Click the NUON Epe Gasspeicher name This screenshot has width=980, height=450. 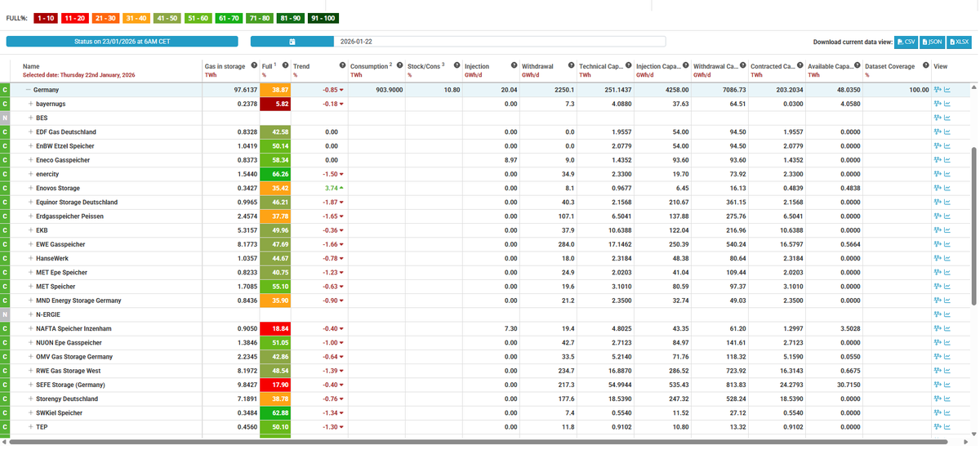(x=69, y=342)
